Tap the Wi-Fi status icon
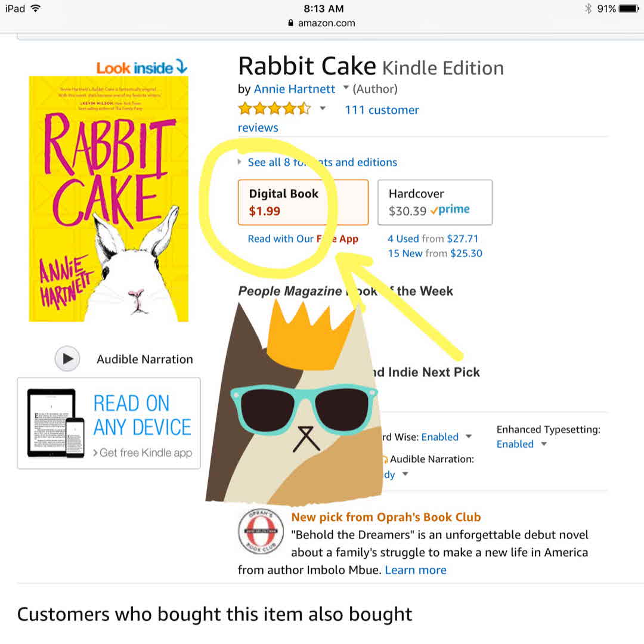Screen dimensions: 644x644 pyautogui.click(x=36, y=8)
